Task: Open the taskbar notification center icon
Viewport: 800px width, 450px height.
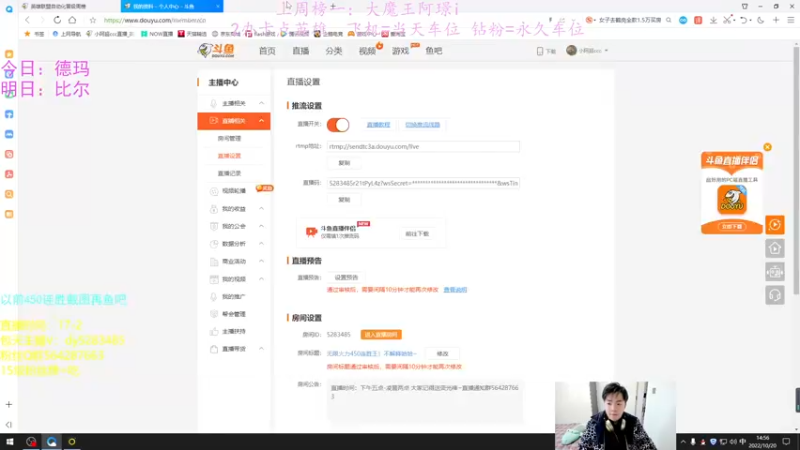Action: coord(786,441)
